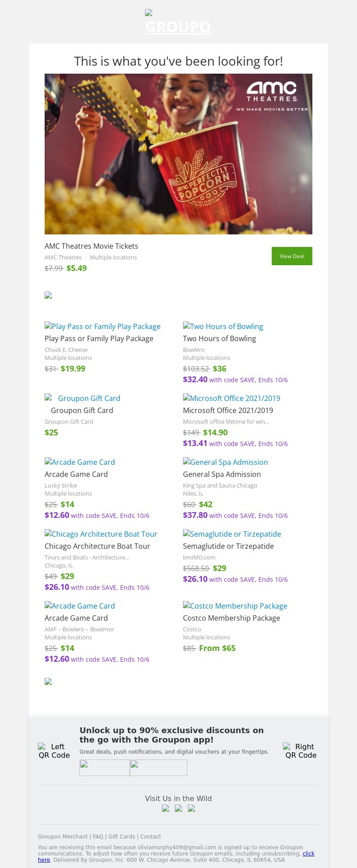Open the Costco Membership Package image link
This screenshot has width=357, height=868.
[235, 606]
